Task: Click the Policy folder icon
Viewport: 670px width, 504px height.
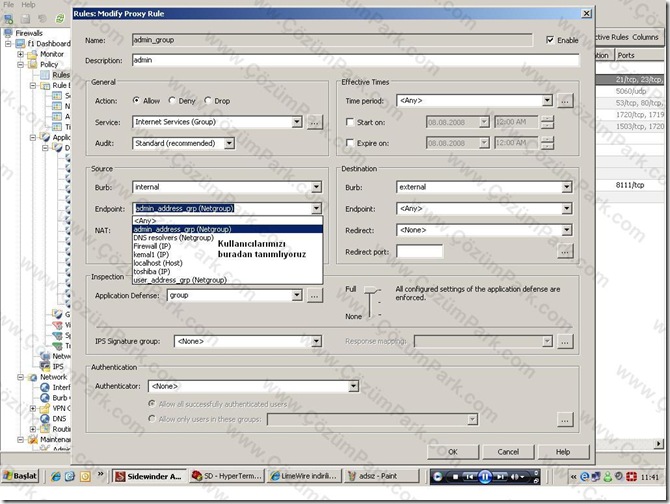Action: point(32,64)
